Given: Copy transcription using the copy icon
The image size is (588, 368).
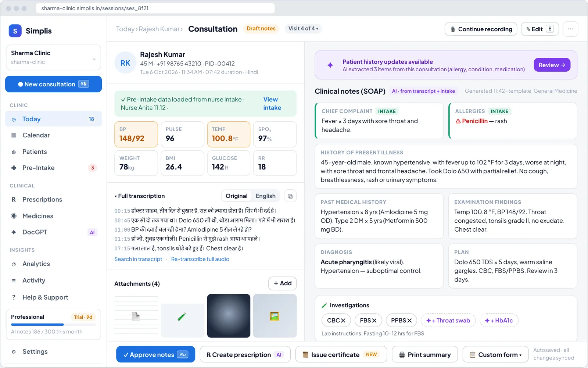Looking at the screenshot, I should point(290,196).
